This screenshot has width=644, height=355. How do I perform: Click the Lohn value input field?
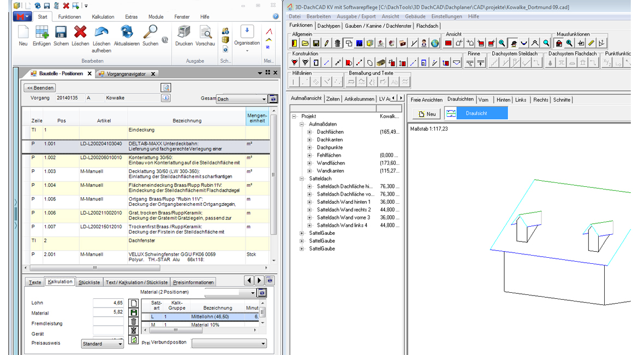108,303
